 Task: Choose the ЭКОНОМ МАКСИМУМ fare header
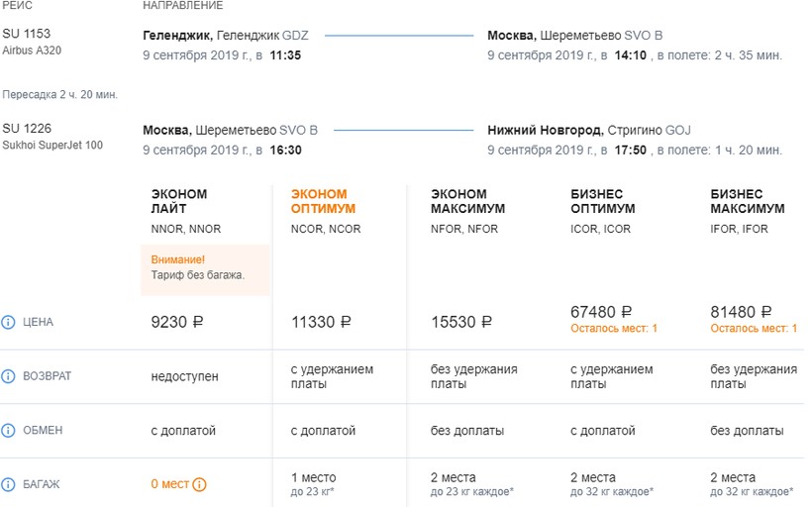467,201
